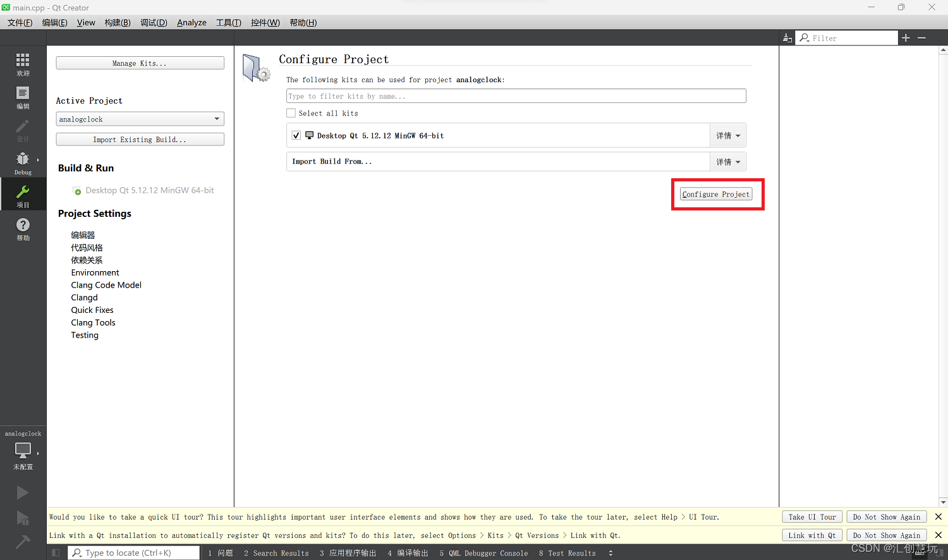Switch to Edit (编辑) mode
Image resolution: width=948 pixels, height=560 pixels.
point(23,97)
